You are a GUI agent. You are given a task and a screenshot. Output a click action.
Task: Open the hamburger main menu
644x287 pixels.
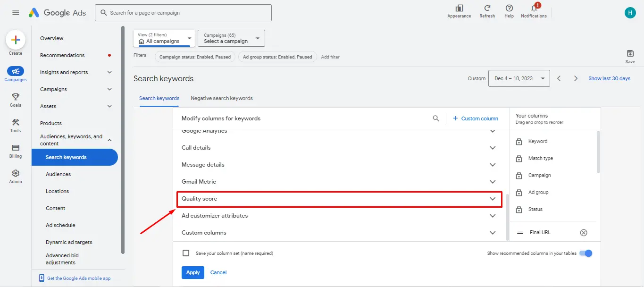tap(16, 13)
